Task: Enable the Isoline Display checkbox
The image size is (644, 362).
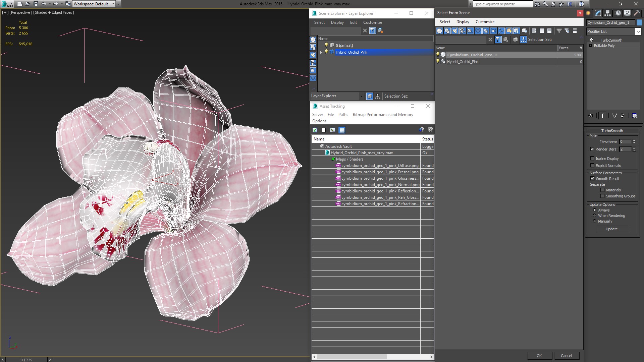Action: click(x=592, y=159)
